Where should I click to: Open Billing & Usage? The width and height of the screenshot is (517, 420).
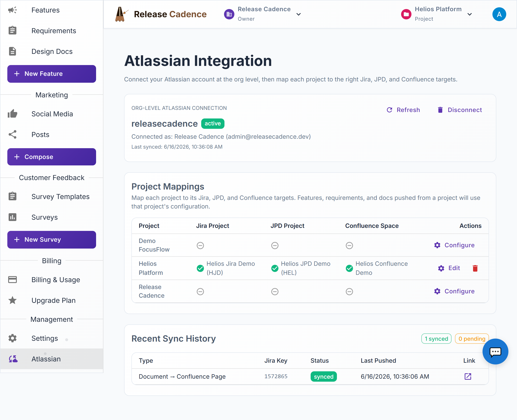(52, 279)
